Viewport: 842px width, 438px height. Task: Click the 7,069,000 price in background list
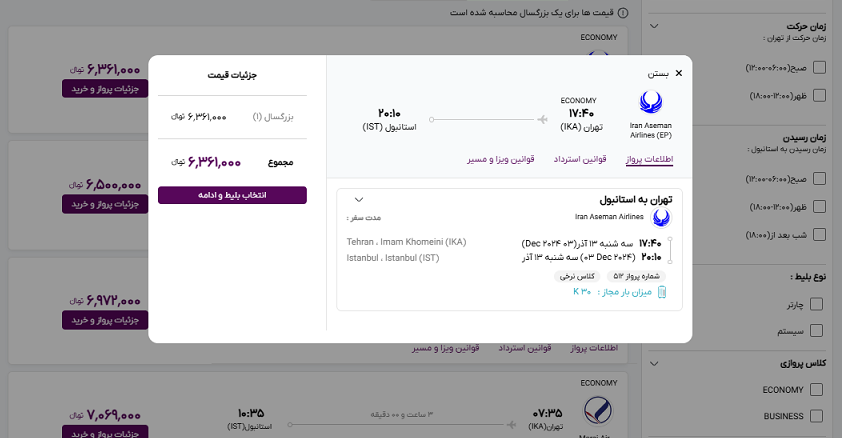point(105,415)
